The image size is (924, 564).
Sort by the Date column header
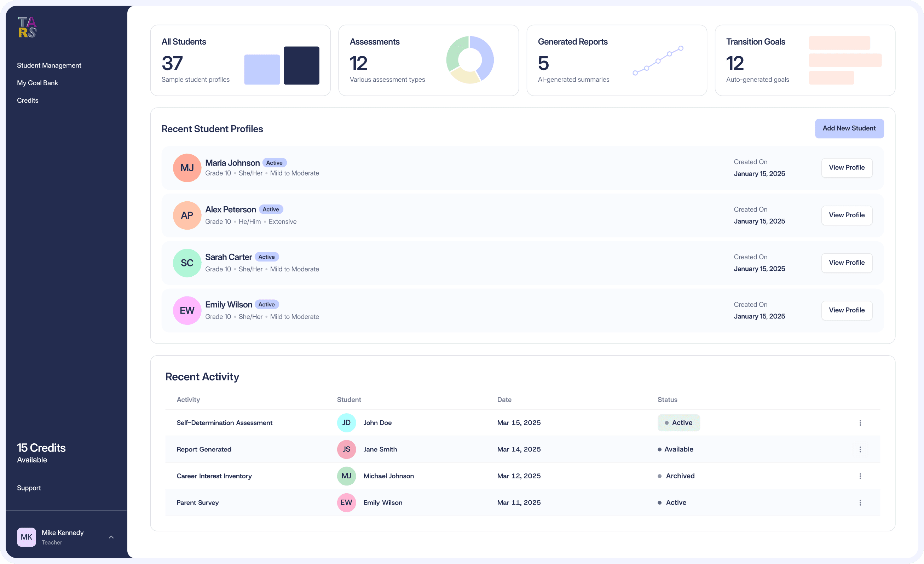504,400
